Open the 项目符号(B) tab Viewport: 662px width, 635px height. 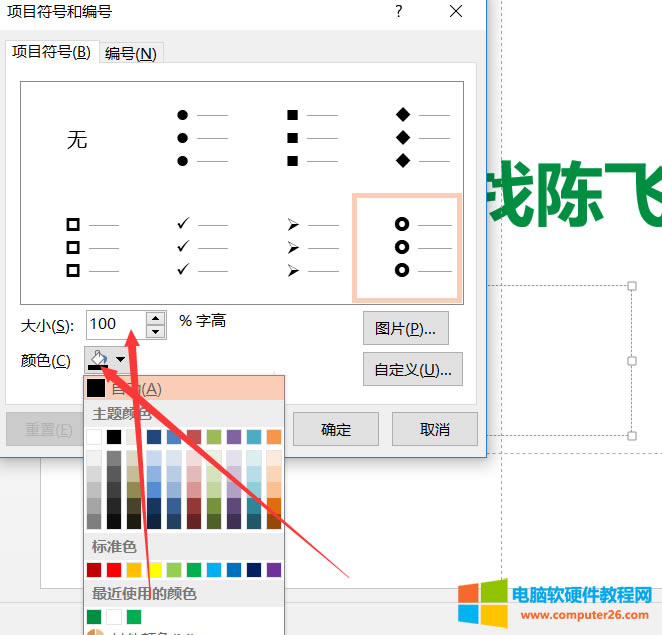[x=51, y=52]
